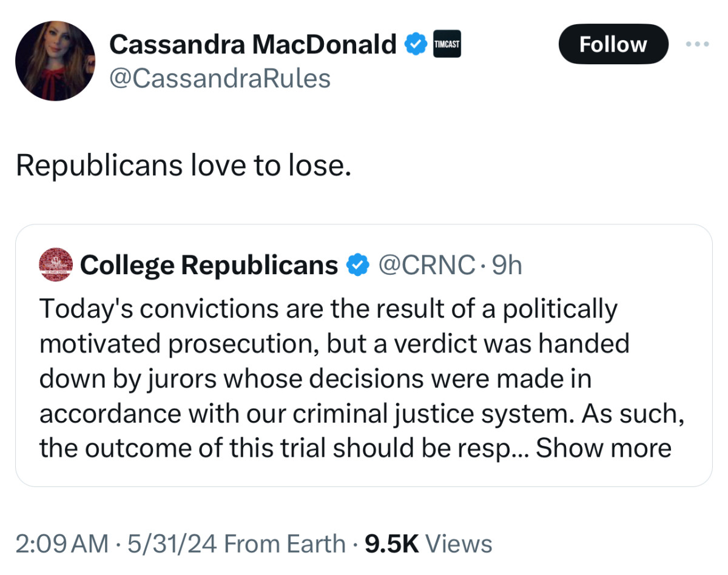Click the 5/31/24 date link
Viewport: 728px width, 575px height.
(x=172, y=543)
